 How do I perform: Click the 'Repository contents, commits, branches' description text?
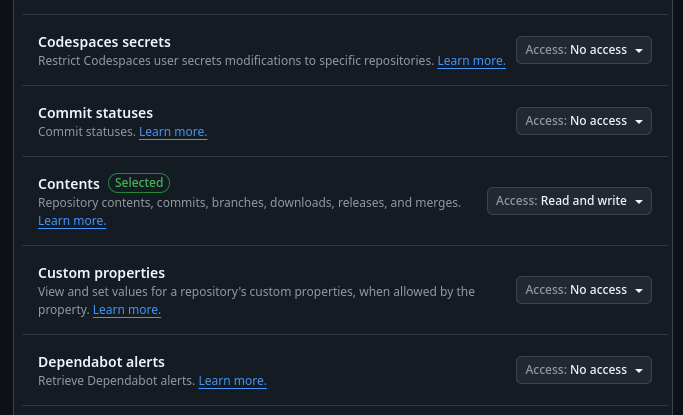pos(249,203)
